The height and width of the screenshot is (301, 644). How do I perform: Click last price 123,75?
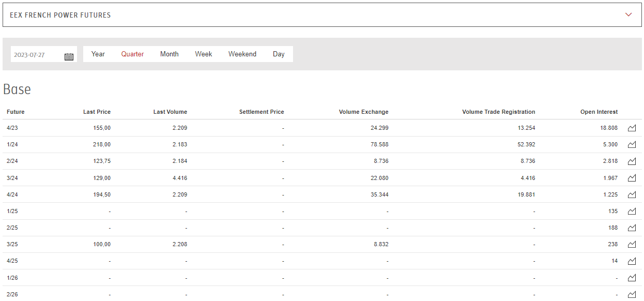point(102,161)
